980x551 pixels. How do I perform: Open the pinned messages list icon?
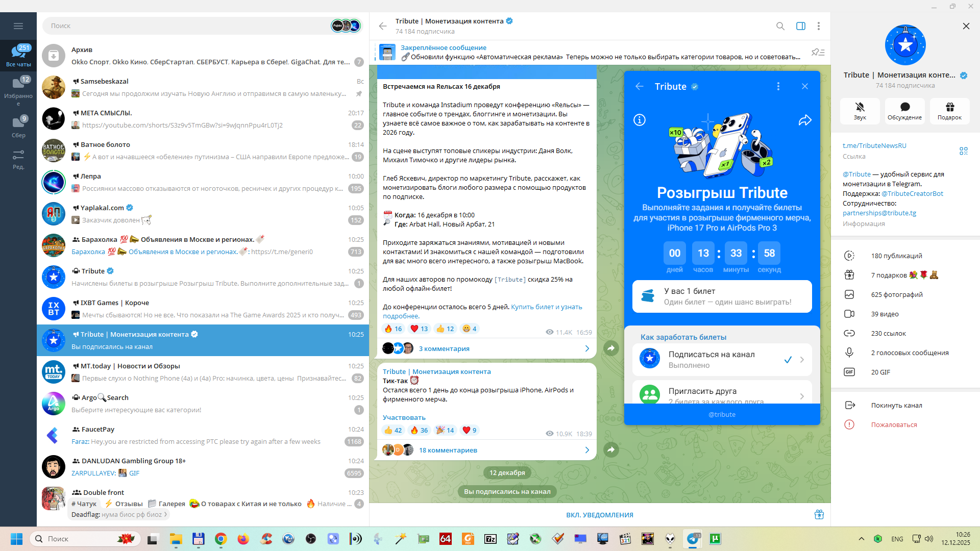click(818, 52)
